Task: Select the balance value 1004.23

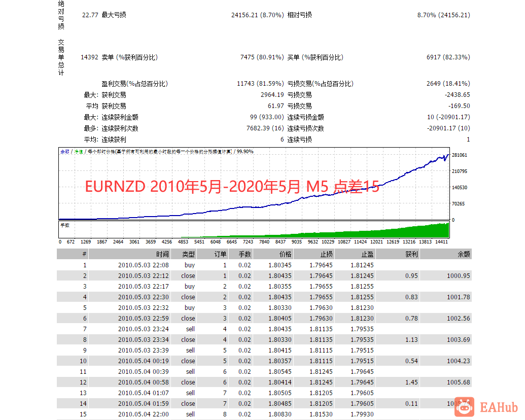Action: 459,361
